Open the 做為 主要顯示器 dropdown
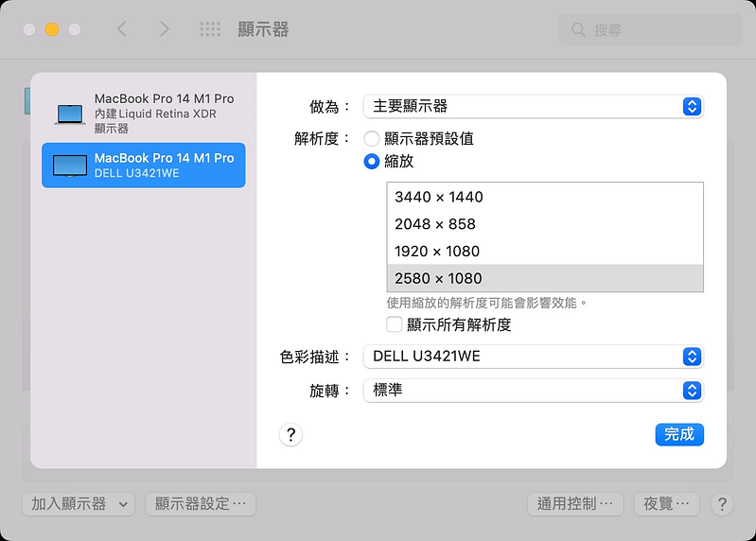Image resolution: width=756 pixels, height=541 pixels. (533, 106)
